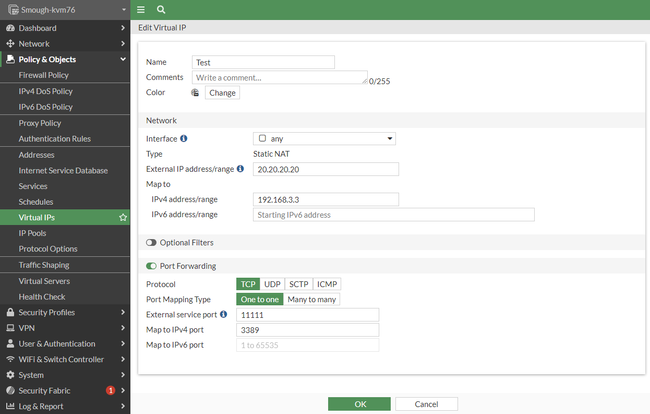
Task: Click the Change color button
Action: coord(222,93)
